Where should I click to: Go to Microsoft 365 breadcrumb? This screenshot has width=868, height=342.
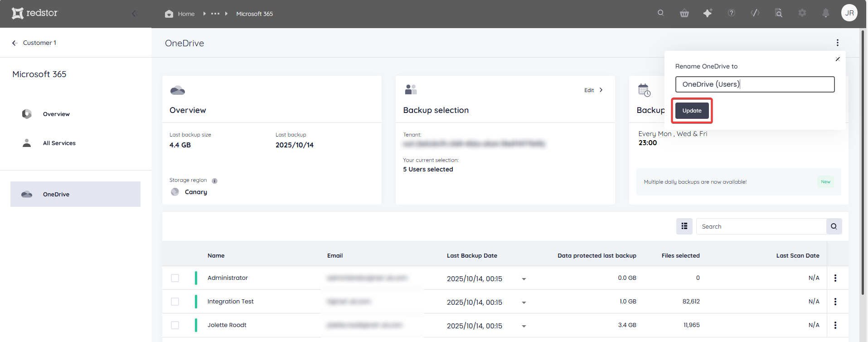click(254, 14)
